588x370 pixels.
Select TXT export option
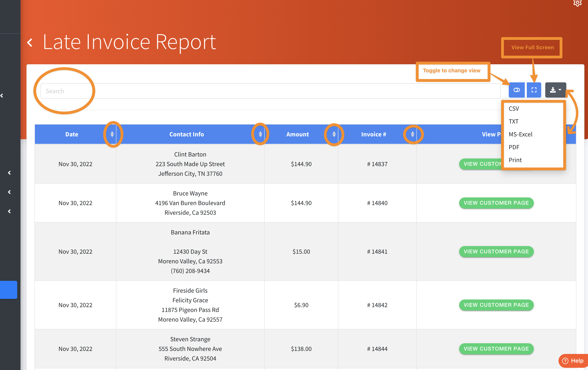(x=514, y=122)
